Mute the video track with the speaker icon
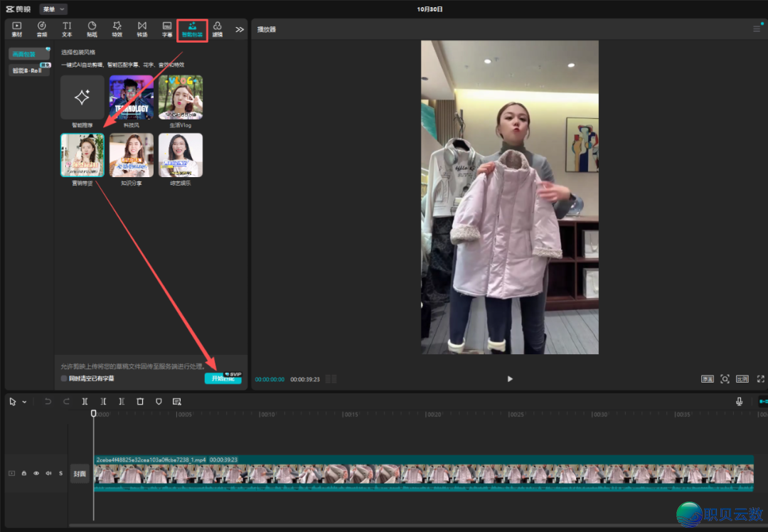The image size is (768, 532). pyautogui.click(x=48, y=473)
